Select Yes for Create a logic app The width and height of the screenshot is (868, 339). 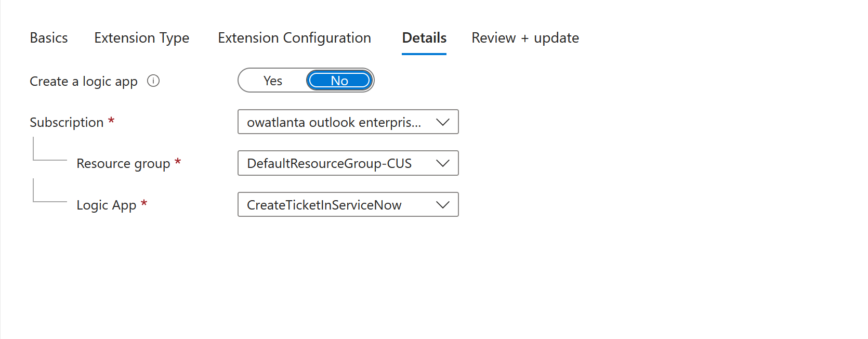(273, 81)
